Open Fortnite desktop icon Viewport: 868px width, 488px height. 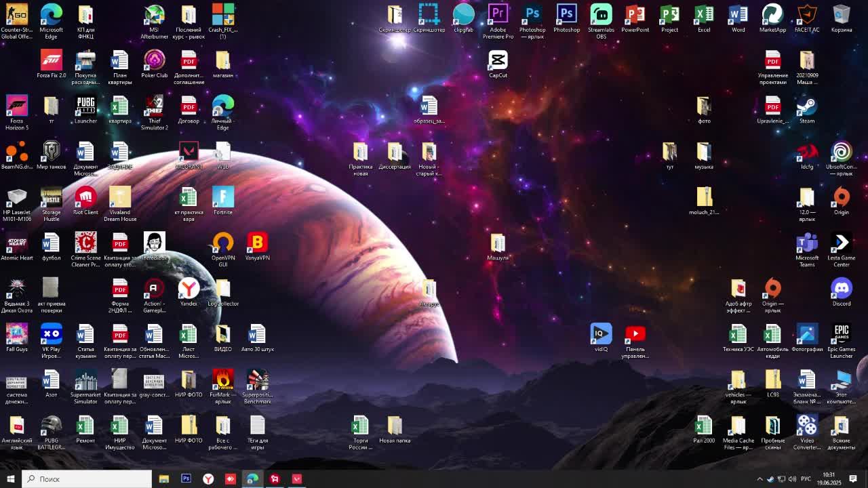pos(222,201)
